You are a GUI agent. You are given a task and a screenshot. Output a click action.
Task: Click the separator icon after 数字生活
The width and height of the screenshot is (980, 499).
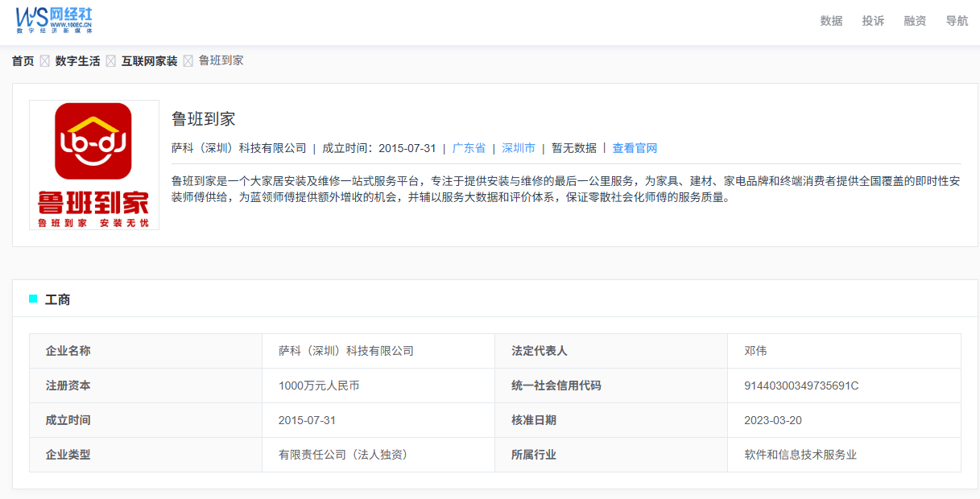point(111,61)
